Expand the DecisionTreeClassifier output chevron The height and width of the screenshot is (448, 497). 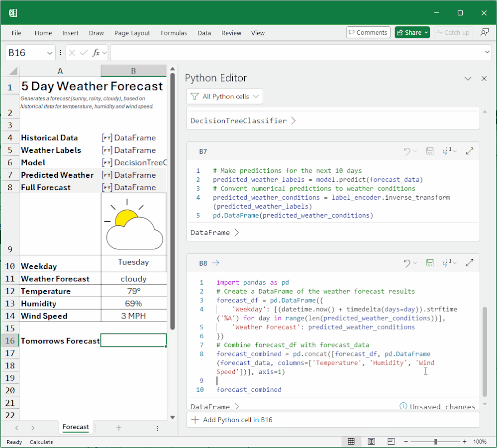294,121
